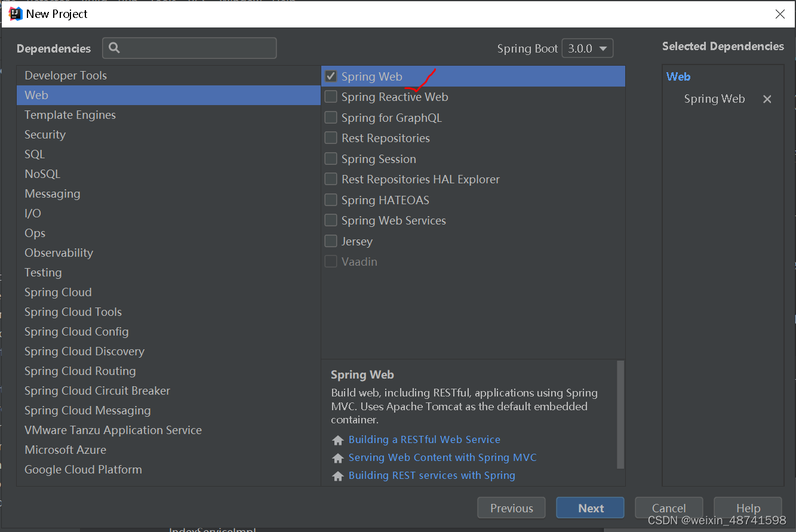Select the Observability category
Screen dimensions: 796x532
(168, 253)
